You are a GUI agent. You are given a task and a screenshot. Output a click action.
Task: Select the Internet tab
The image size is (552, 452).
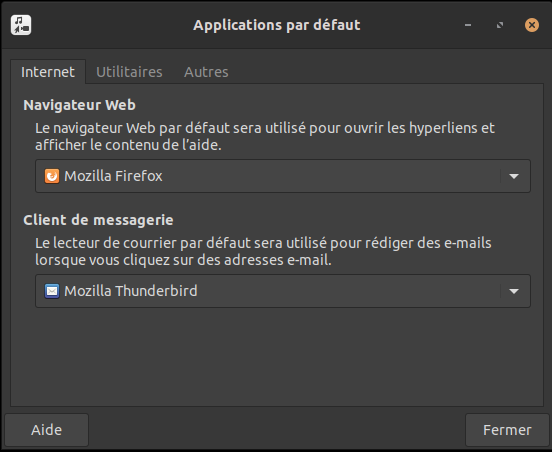(x=48, y=72)
